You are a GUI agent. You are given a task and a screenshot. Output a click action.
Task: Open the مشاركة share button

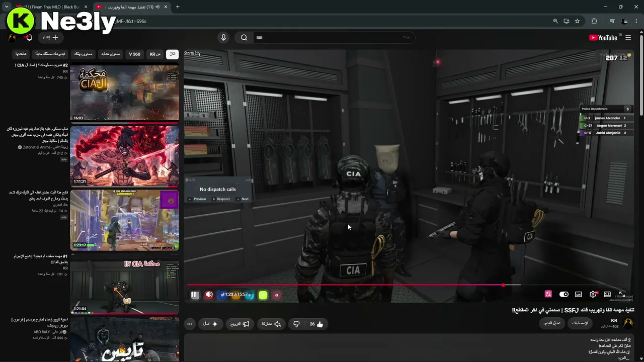tap(271, 324)
